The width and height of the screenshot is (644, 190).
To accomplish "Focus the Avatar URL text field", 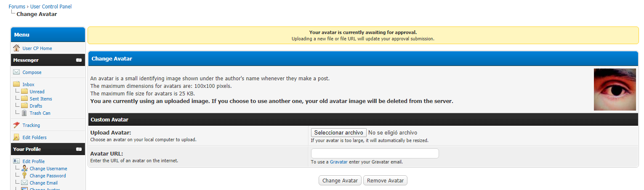I will [x=375, y=153].
